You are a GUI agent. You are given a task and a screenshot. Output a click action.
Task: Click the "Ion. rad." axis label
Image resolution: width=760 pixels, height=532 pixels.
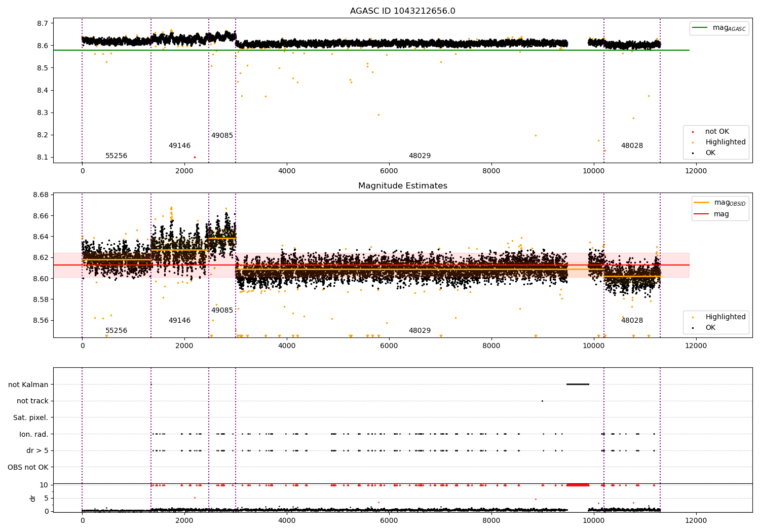34,434
